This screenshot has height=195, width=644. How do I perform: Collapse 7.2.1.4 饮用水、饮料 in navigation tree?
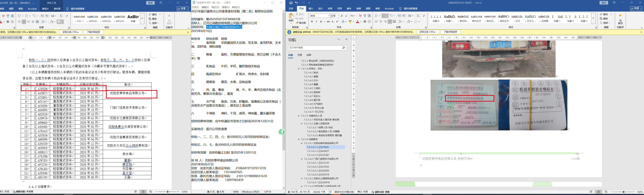tap(299, 69)
